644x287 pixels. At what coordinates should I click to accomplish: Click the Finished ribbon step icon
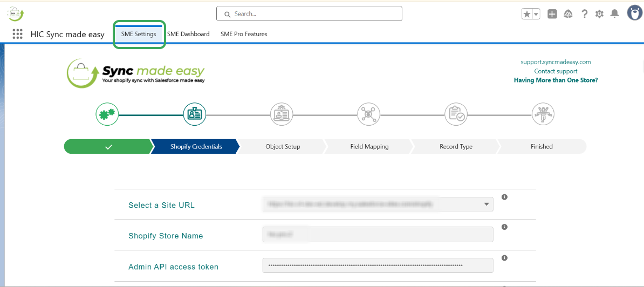pyautogui.click(x=543, y=114)
